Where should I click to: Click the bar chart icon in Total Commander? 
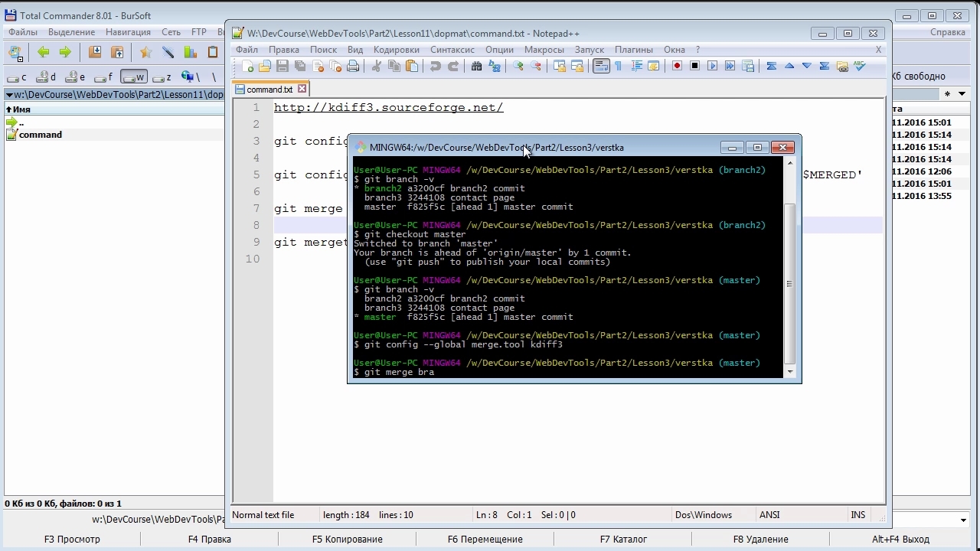pos(190,52)
